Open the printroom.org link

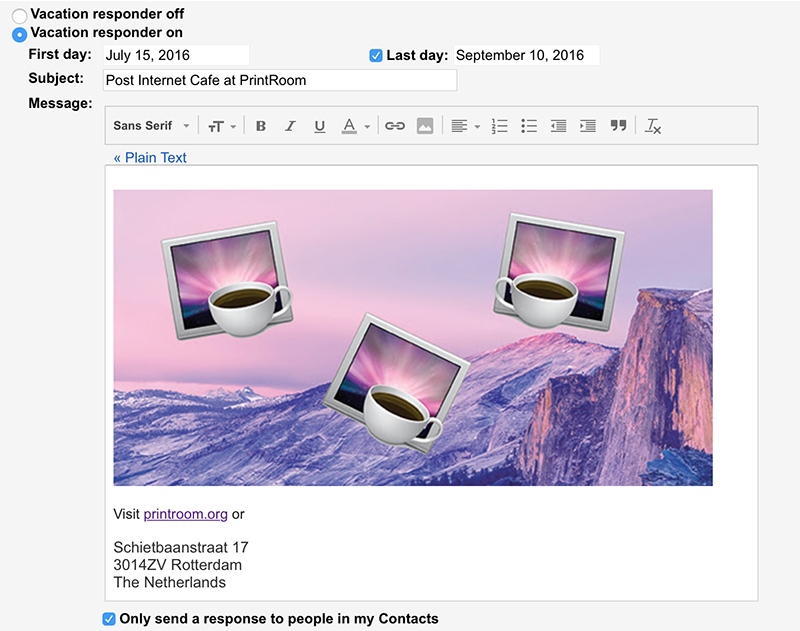pyautogui.click(x=186, y=514)
